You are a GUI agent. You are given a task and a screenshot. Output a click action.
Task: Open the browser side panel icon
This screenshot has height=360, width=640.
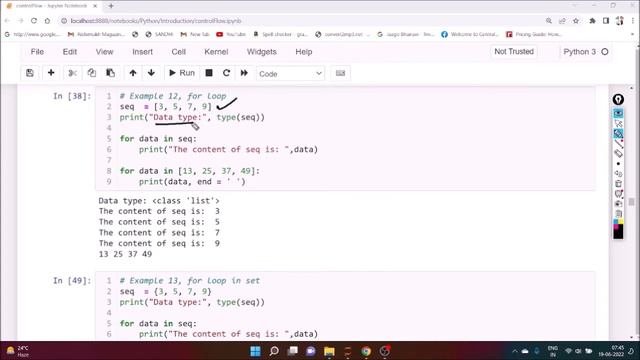606,21
